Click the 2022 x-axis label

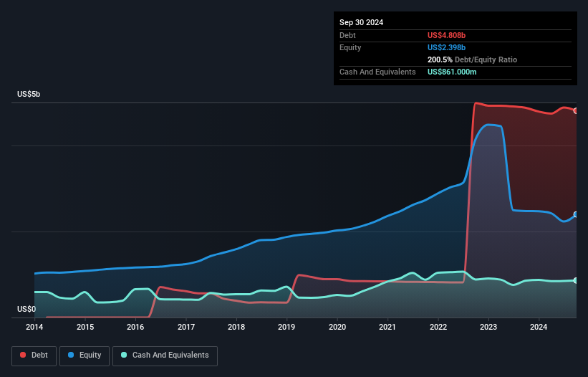438,327
